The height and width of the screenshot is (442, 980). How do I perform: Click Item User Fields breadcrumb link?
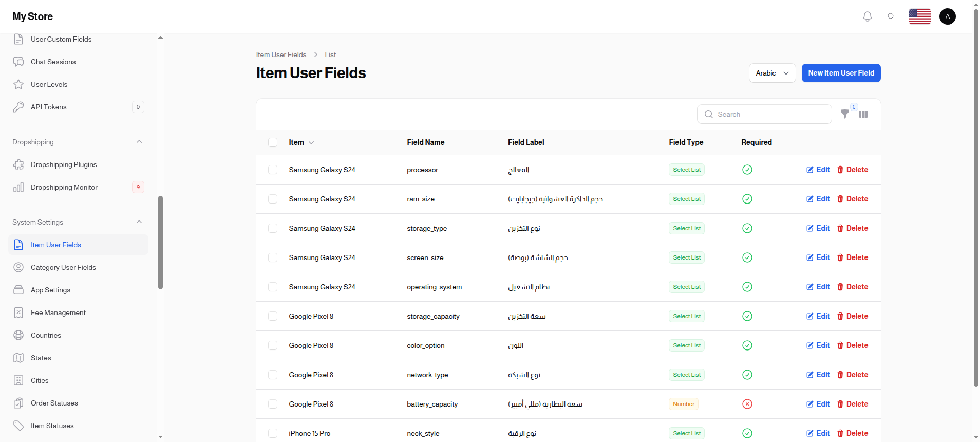[281, 54]
